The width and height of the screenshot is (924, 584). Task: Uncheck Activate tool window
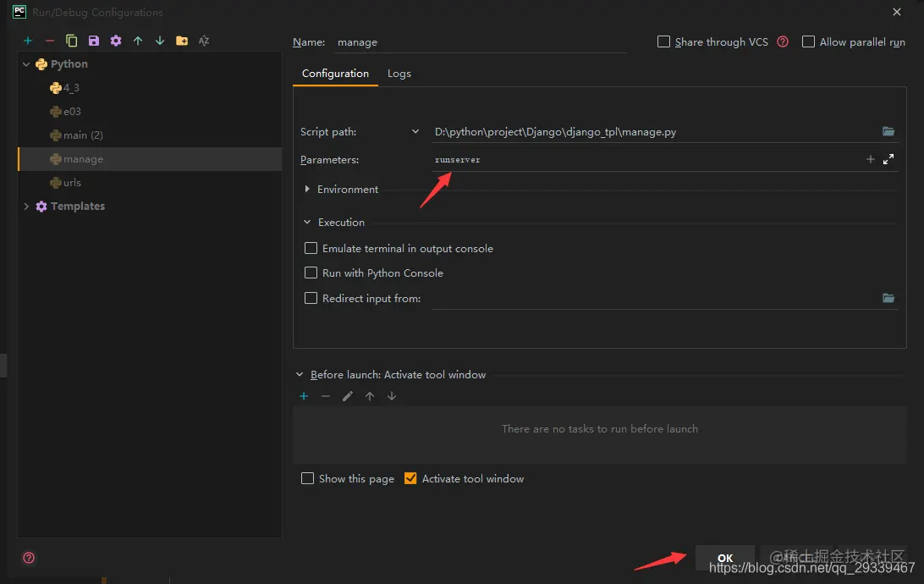tap(410, 478)
